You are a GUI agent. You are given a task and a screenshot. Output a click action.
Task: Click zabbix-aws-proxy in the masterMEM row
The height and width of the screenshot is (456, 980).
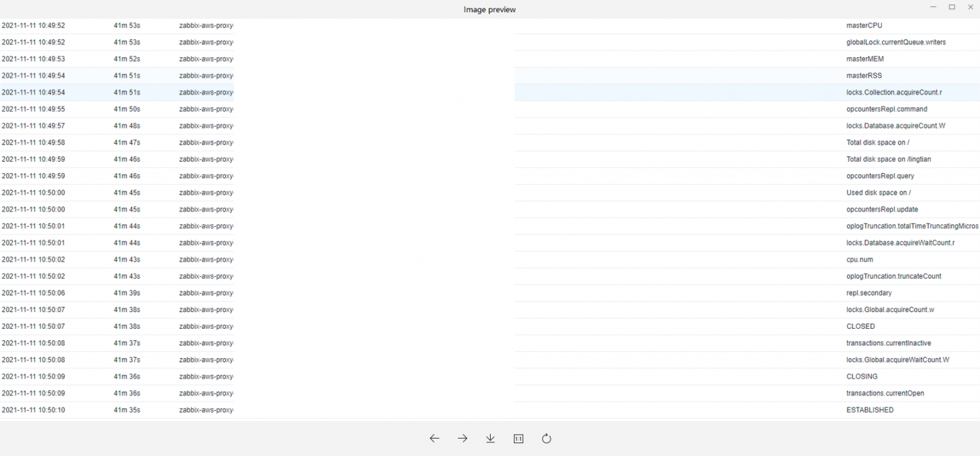(x=206, y=59)
